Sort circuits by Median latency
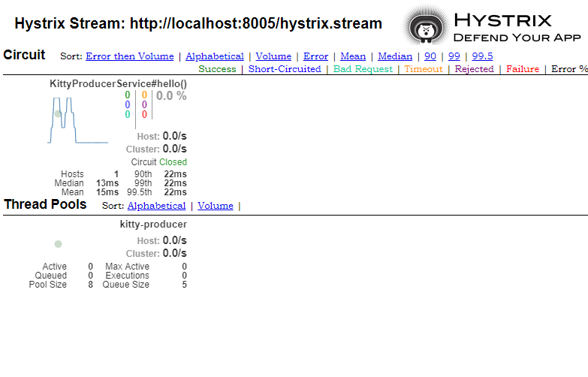The width and height of the screenshot is (588, 377). click(x=395, y=56)
